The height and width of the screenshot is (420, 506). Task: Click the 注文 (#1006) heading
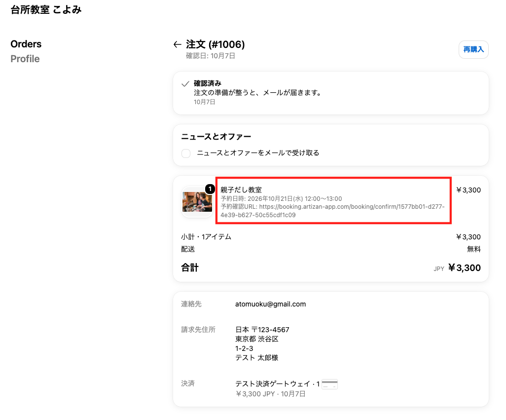[215, 44]
